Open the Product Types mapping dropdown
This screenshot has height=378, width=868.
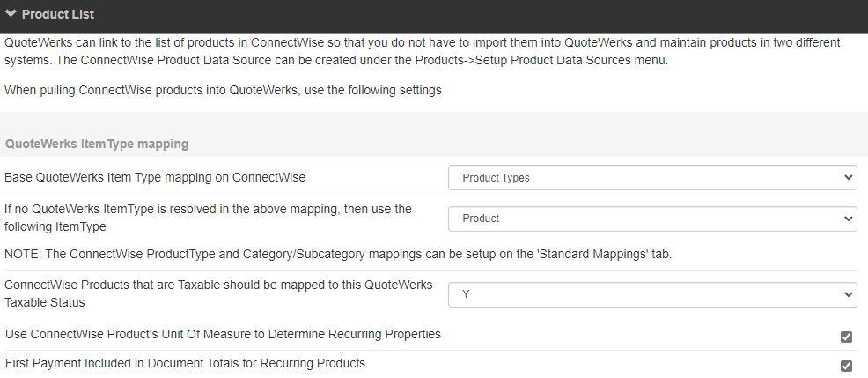click(651, 177)
